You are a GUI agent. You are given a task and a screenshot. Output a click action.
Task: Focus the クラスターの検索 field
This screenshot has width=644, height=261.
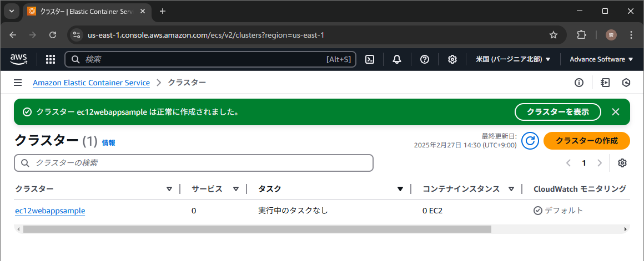[x=193, y=163]
